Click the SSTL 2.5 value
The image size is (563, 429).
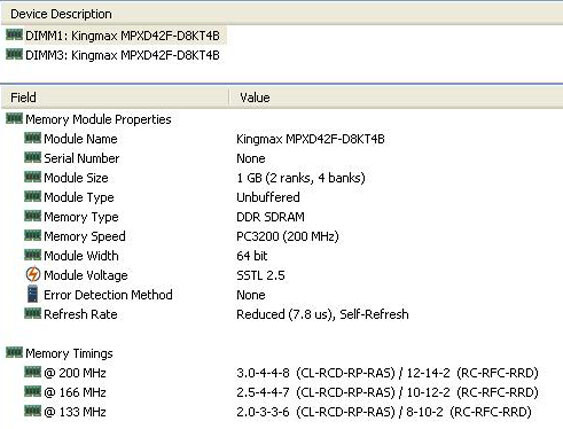coord(260,275)
